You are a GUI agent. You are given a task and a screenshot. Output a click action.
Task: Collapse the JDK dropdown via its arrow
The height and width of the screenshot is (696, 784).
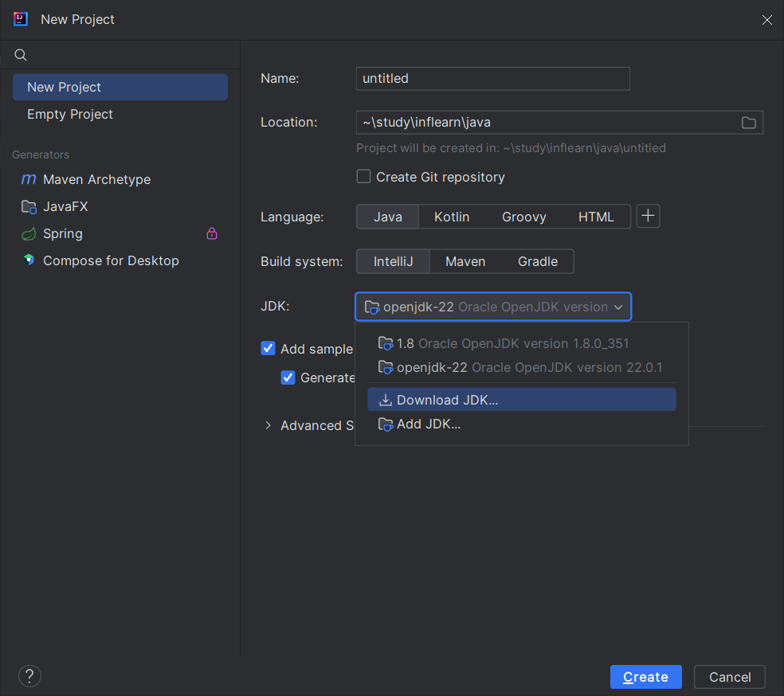[x=618, y=307]
